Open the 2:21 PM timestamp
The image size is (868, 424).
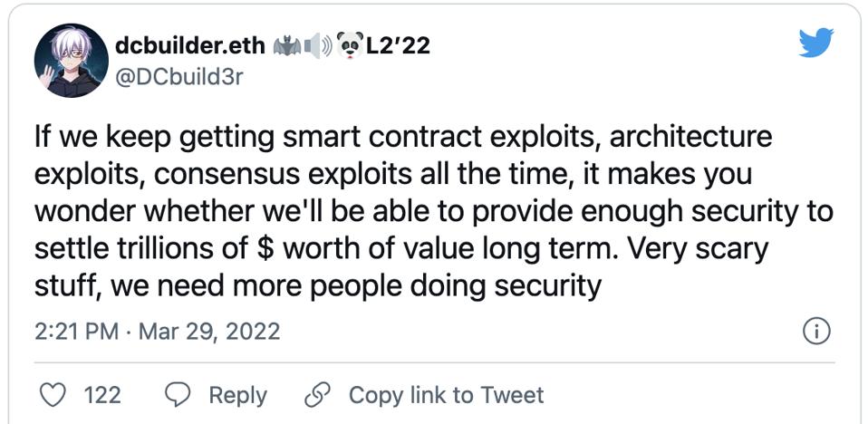click(76, 332)
